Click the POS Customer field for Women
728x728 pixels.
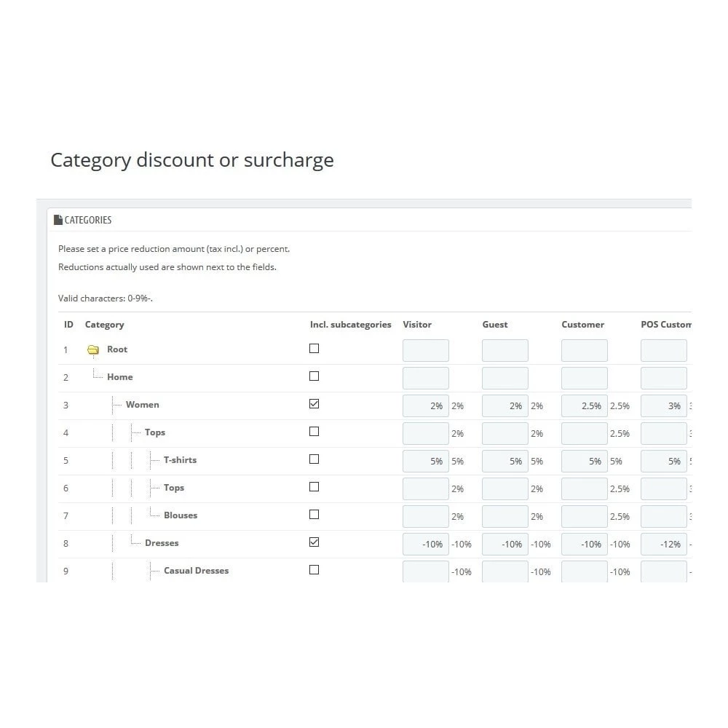[x=663, y=406]
